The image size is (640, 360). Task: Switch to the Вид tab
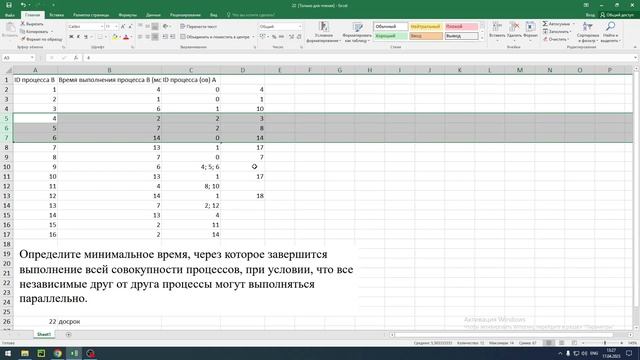coord(213,15)
